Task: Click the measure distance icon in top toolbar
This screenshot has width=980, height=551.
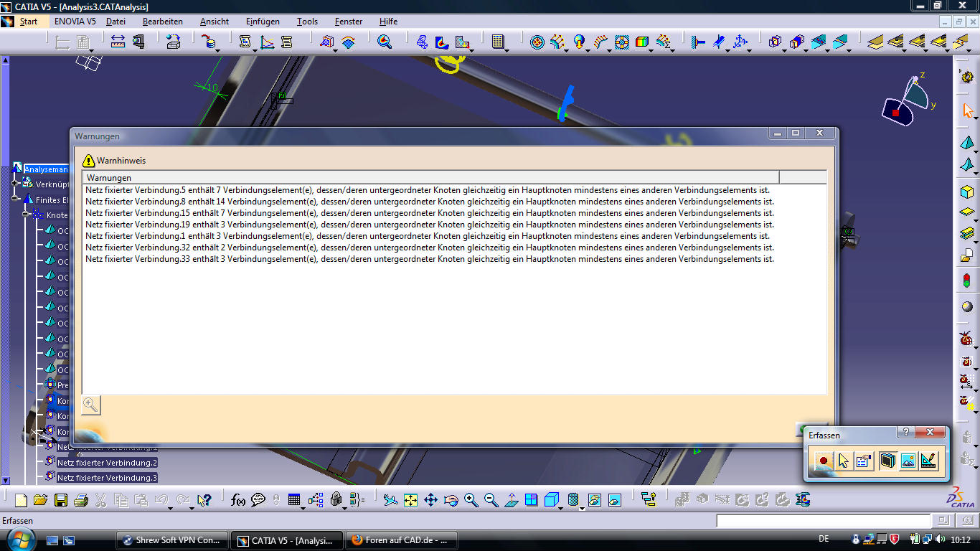Action: pos(118,42)
